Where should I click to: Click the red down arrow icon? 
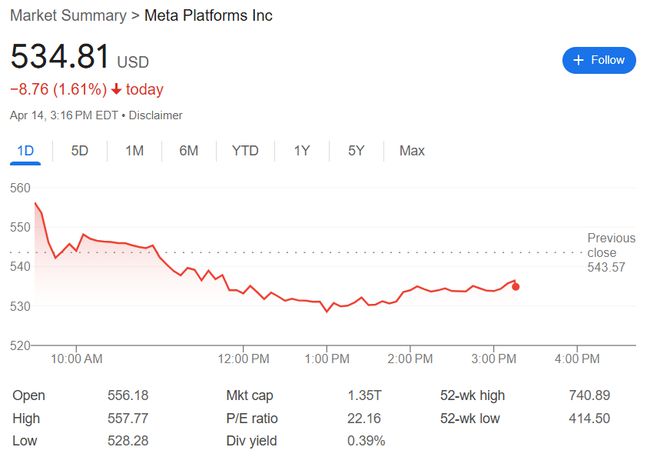116,90
